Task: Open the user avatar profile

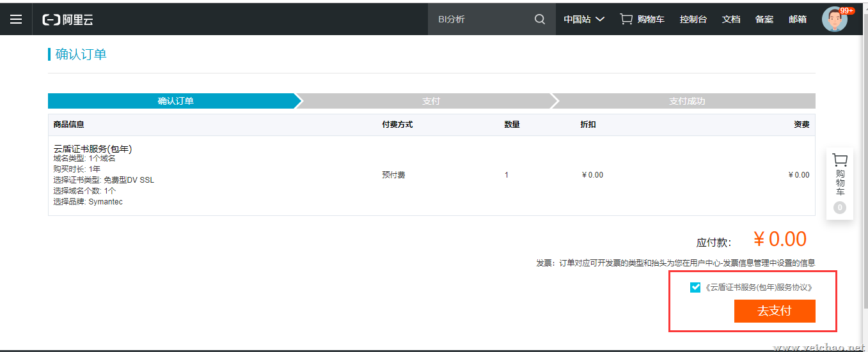Action: point(834,19)
